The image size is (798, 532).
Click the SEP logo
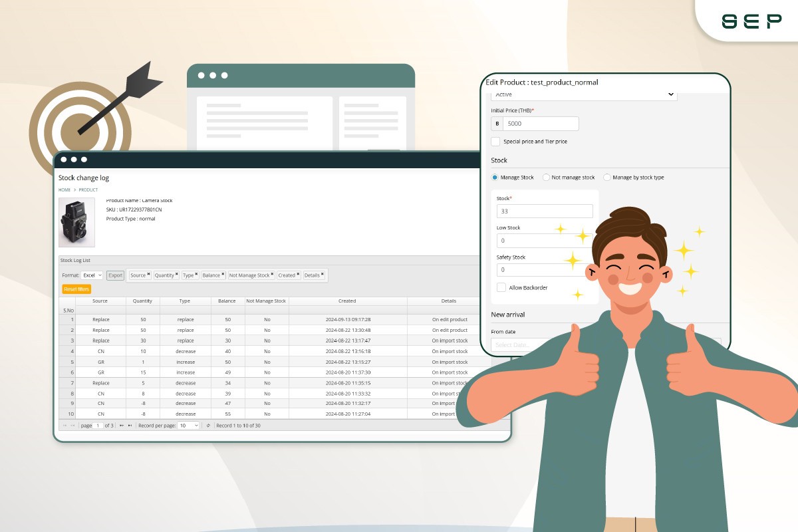click(751, 21)
